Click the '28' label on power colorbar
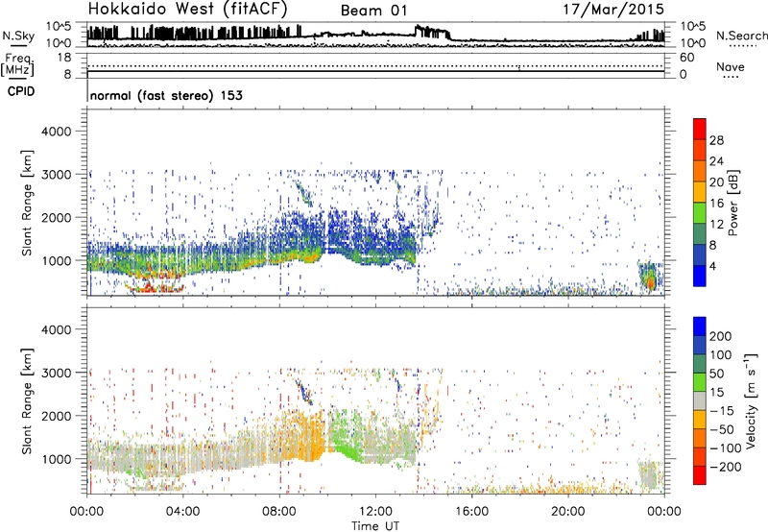Image resolution: width=768 pixels, height=532 pixels. click(716, 140)
